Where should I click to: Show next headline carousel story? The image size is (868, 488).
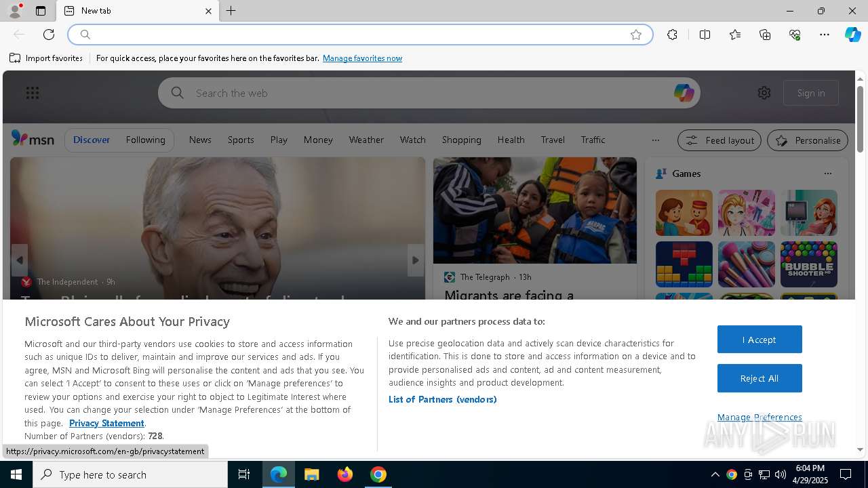coord(416,260)
